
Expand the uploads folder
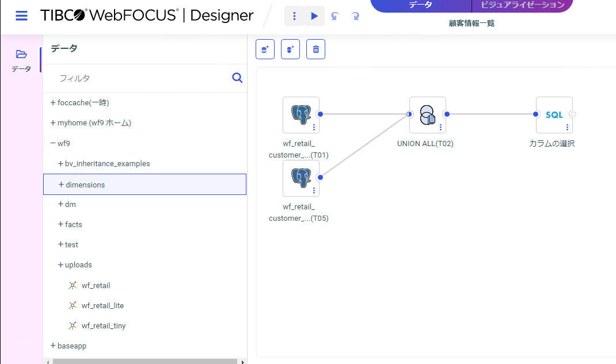[60, 265]
